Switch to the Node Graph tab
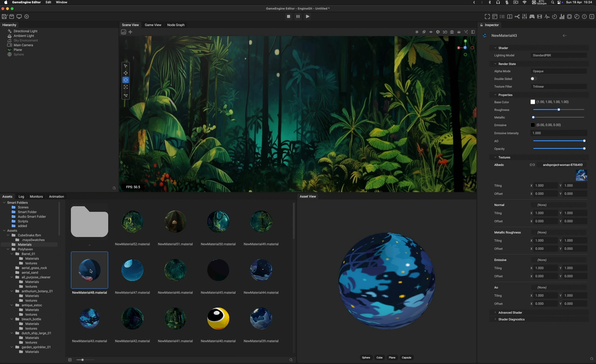This screenshot has width=596, height=364. click(176, 25)
